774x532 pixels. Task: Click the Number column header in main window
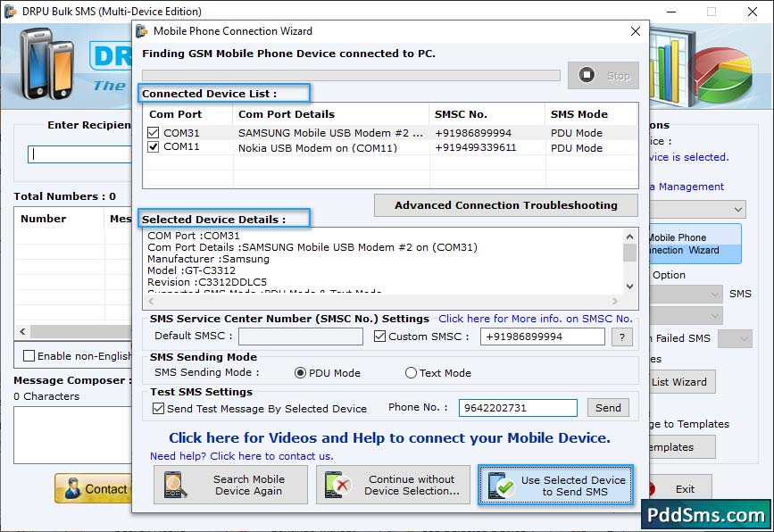pyautogui.click(x=59, y=219)
